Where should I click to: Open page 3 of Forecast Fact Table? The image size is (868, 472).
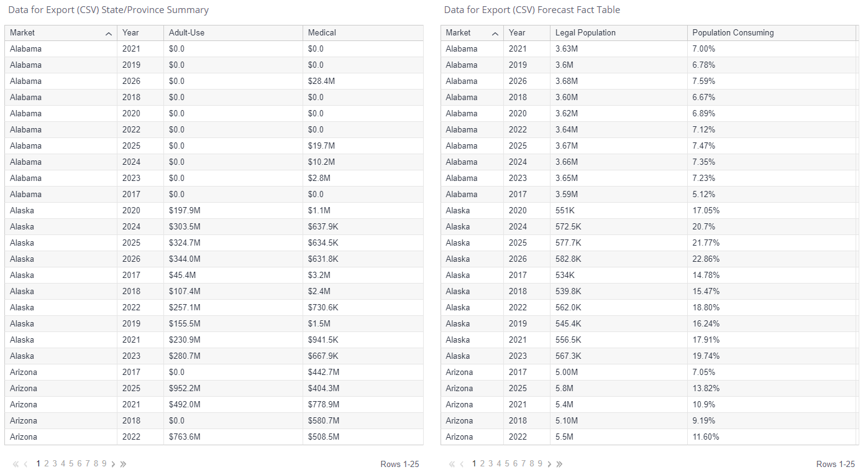coord(491,464)
